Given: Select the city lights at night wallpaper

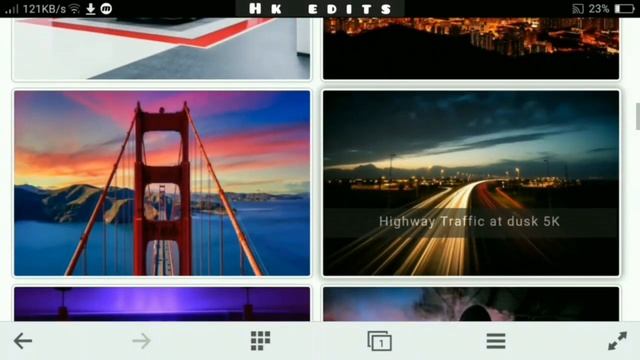Looking at the screenshot, I should point(471,48).
